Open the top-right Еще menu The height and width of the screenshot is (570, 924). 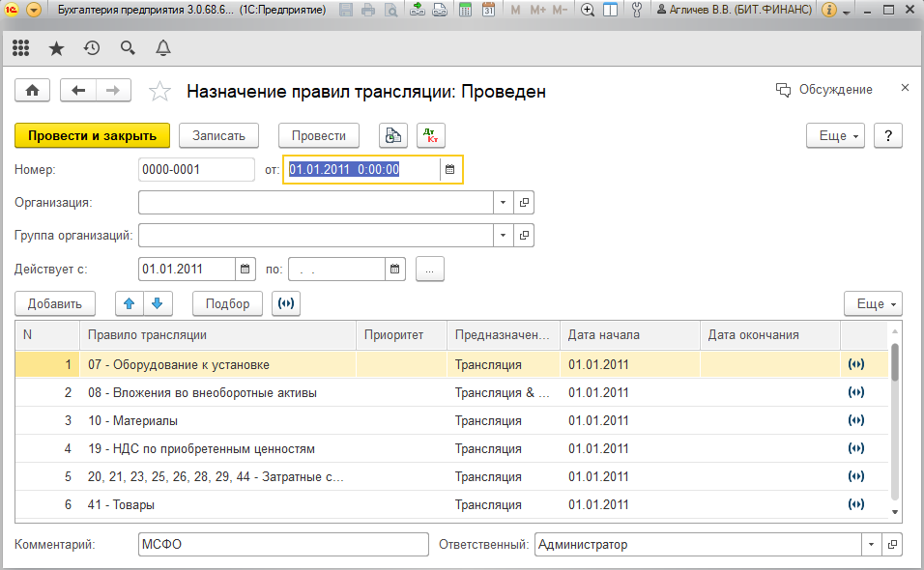pos(836,136)
